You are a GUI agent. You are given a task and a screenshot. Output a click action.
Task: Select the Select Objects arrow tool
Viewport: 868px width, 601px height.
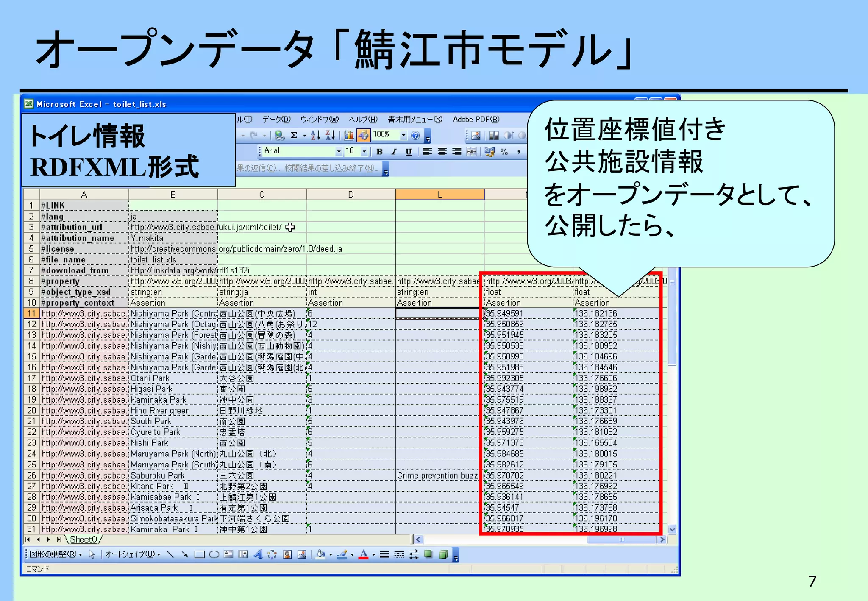92,554
